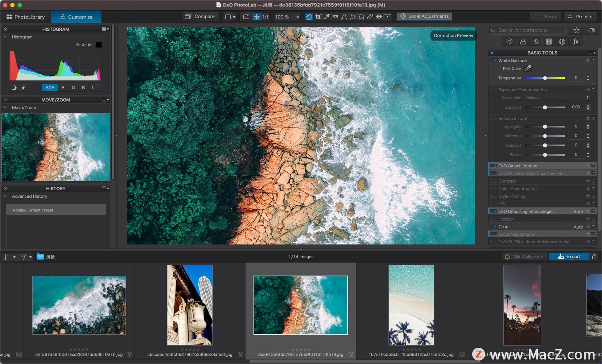Open the Exposure Correction Manual dropdown
The width and height of the screenshot is (602, 364).
coord(557,97)
